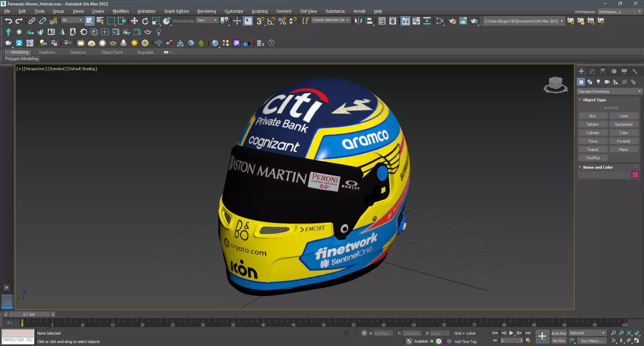
Task: Open the selection filter All dropdown
Action: coord(72,20)
